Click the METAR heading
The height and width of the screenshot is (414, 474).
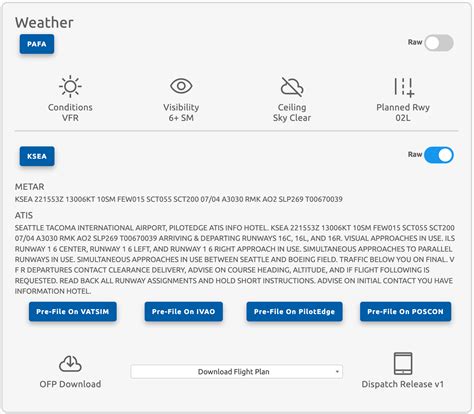pyautogui.click(x=29, y=187)
